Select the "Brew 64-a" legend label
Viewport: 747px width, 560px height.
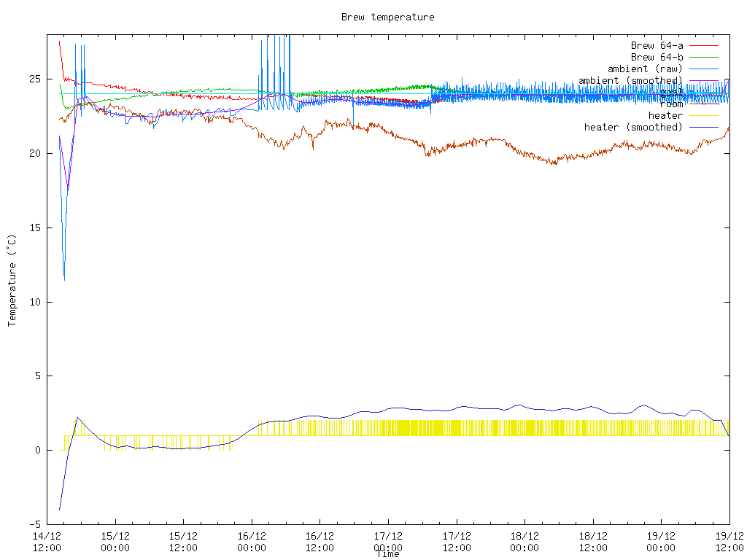[x=657, y=46]
